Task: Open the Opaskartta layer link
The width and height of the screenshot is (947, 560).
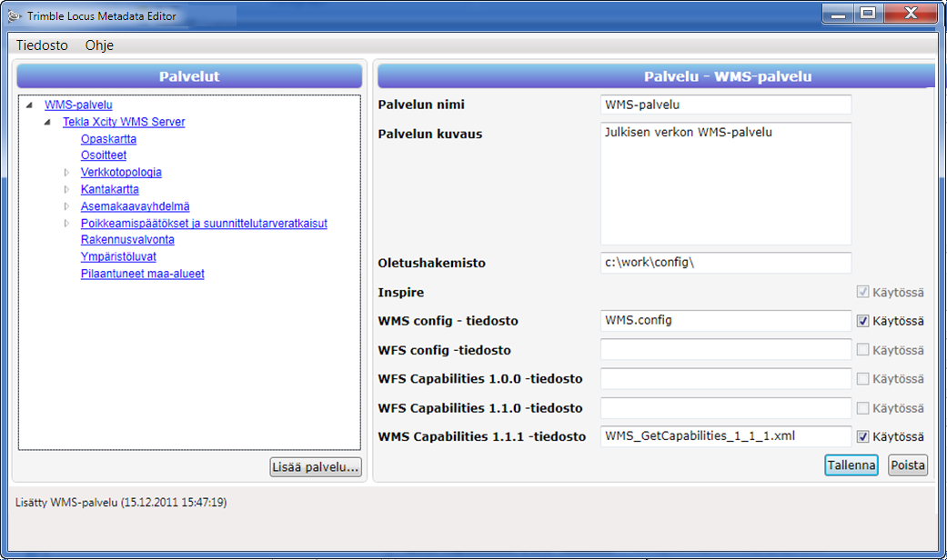Action: (x=109, y=139)
